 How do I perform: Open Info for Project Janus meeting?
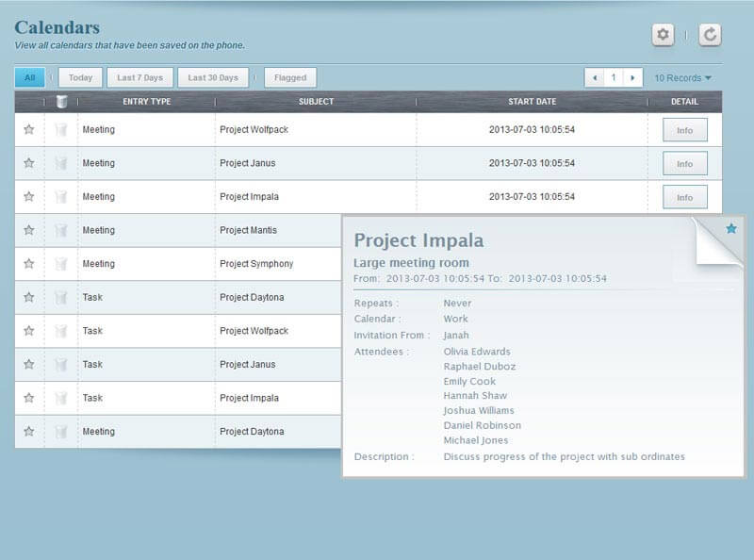pos(685,164)
